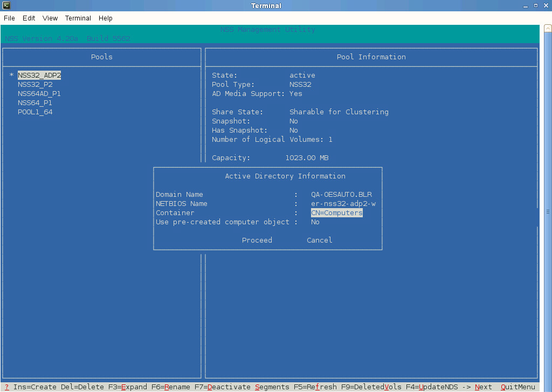Screen dimensions: 552x392
Task: Maximize the Terminal window
Action: 535,5
